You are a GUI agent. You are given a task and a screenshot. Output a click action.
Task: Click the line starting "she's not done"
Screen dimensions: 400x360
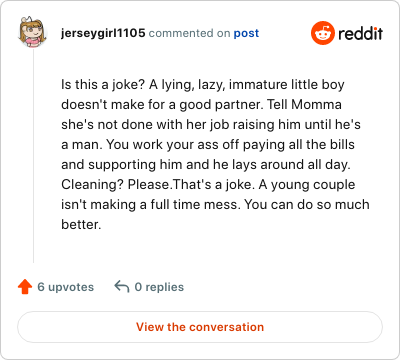[x=211, y=125]
